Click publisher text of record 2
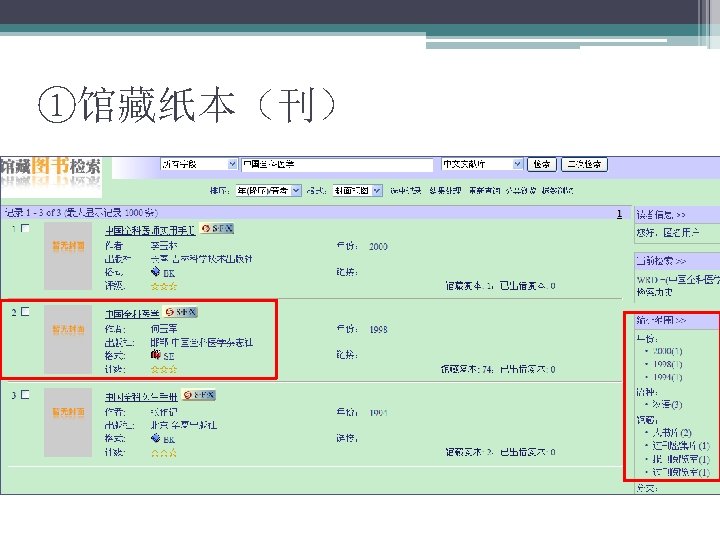Viewport: 720px width, 540px height. pyautogui.click(x=202, y=343)
